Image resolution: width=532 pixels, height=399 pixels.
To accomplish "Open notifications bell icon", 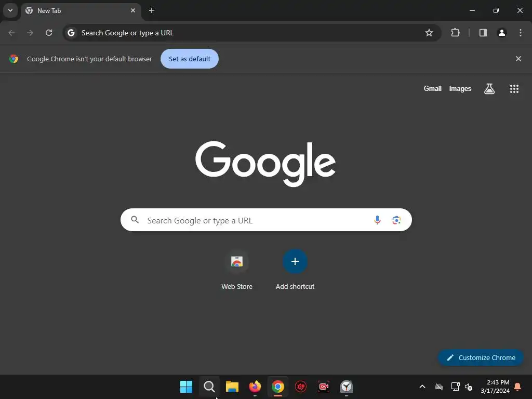I will [518, 387].
